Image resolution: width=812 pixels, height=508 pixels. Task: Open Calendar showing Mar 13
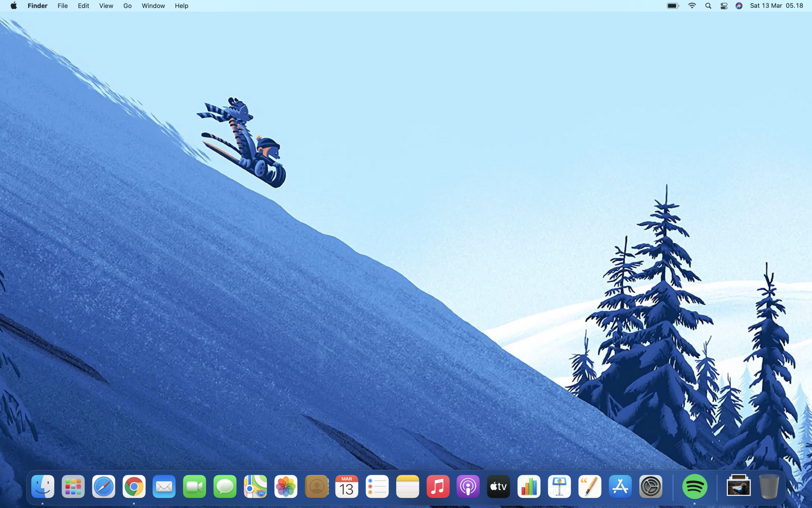coord(347,486)
